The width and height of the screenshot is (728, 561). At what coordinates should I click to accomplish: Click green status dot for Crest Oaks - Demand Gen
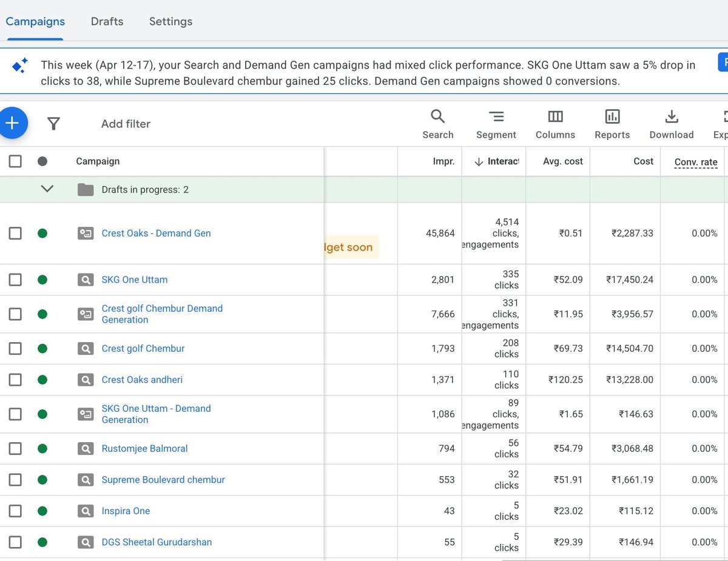42,233
